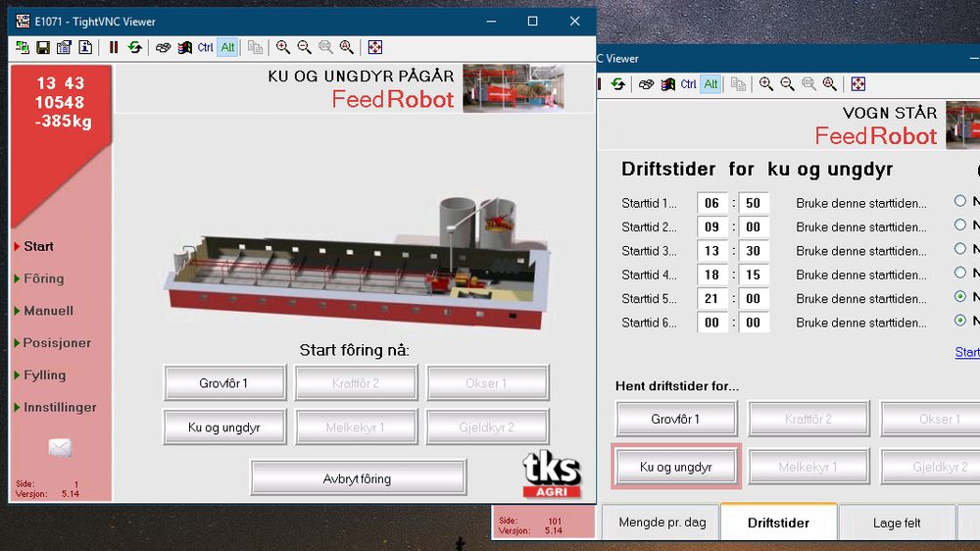Open Posisjoner menu in sidebar
The image size is (980, 551).
(x=57, y=343)
